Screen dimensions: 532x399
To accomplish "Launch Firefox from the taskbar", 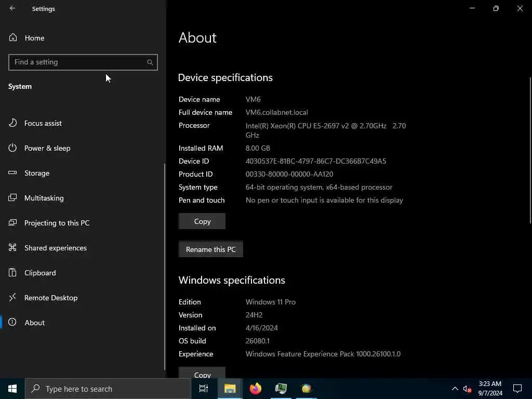I will point(256,389).
